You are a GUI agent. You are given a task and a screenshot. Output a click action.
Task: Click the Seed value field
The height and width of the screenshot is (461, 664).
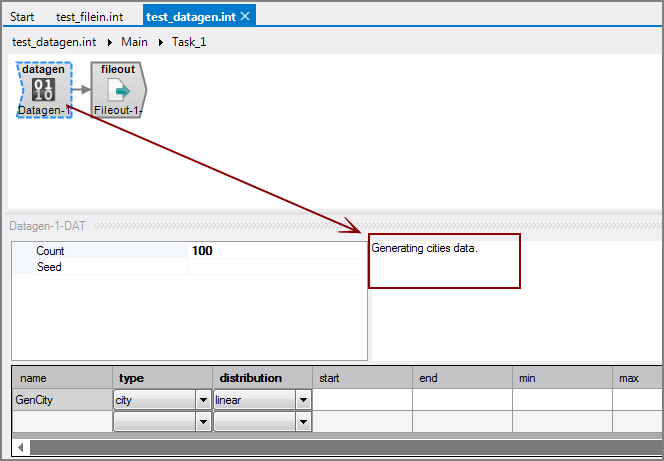click(275, 267)
